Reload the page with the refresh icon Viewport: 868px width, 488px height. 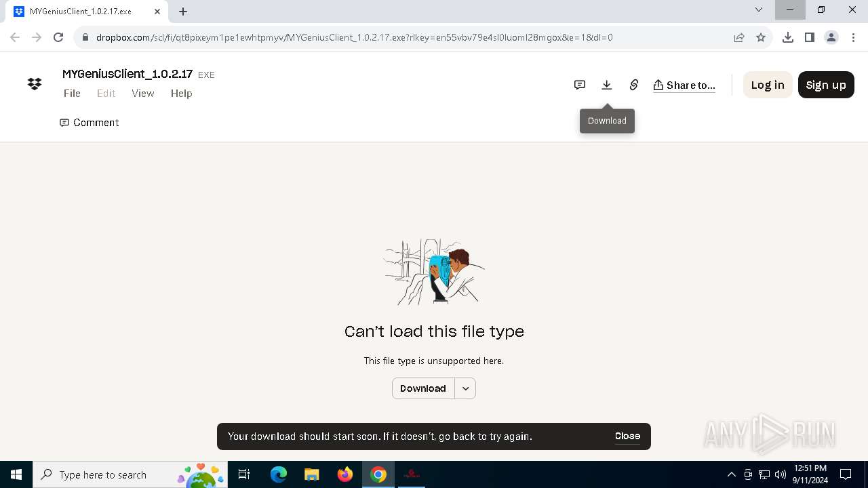click(58, 37)
